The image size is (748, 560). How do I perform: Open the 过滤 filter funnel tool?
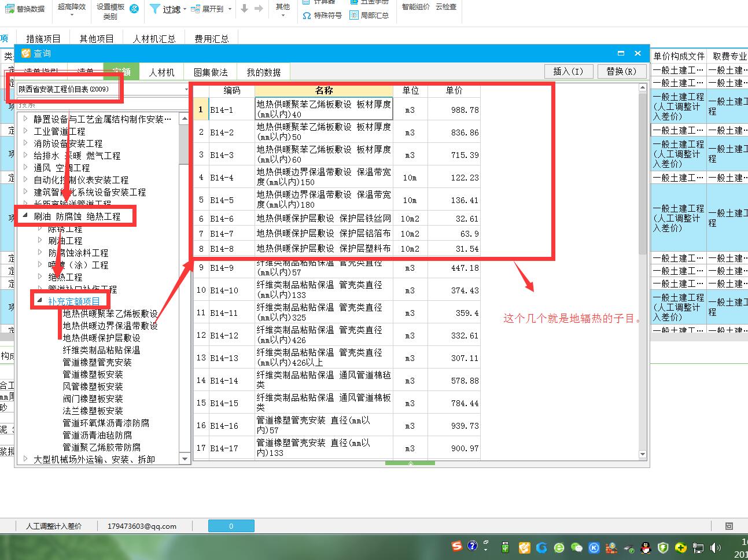(155, 9)
